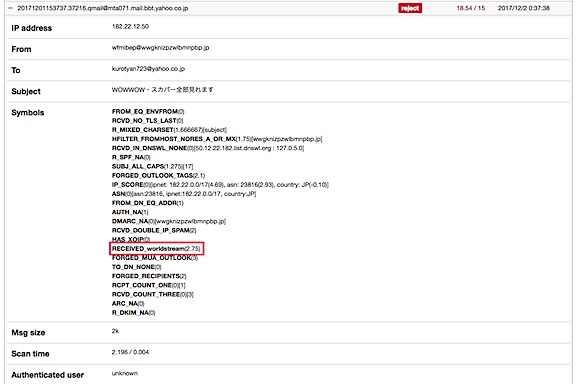The height and width of the screenshot is (384, 576).
Task: Click the score value 18.54 / 15
Action: tap(471, 8)
